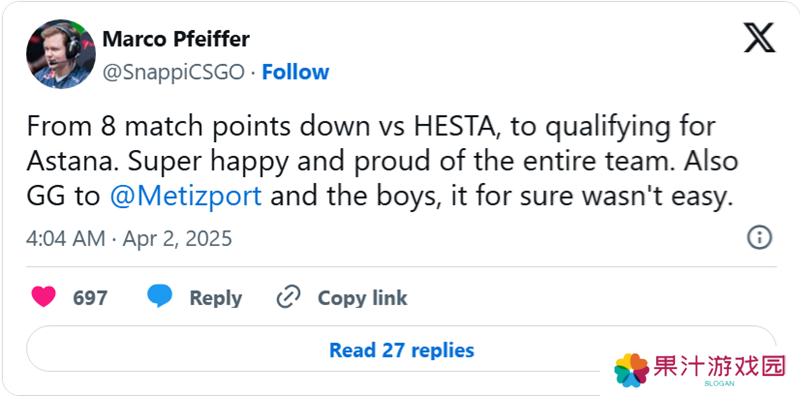This screenshot has width=800, height=396.
Task: Click the tweet body text about HESTA
Action: coord(382,162)
